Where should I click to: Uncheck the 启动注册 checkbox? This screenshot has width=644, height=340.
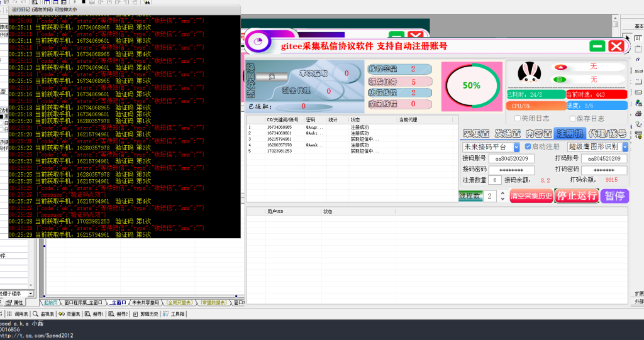(528, 146)
